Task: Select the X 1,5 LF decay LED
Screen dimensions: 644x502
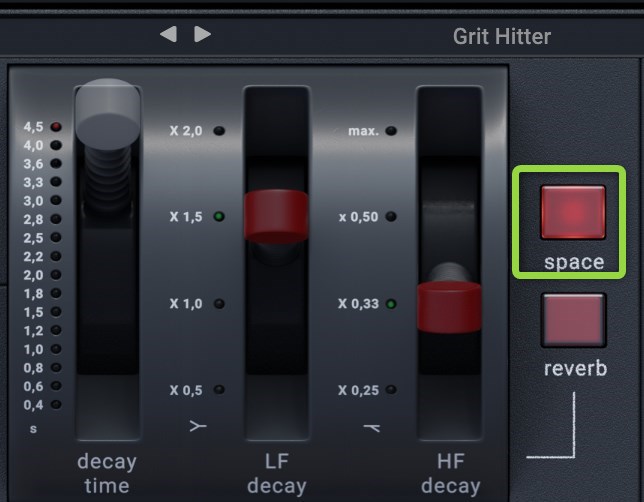Action: pos(219,216)
